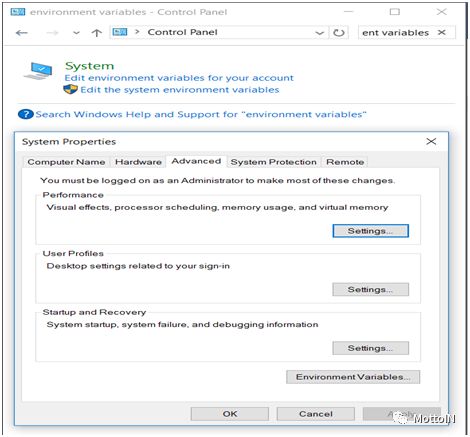Open the System Protection tab
Image resolution: width=470 pixels, height=437 pixels.
[x=274, y=162]
